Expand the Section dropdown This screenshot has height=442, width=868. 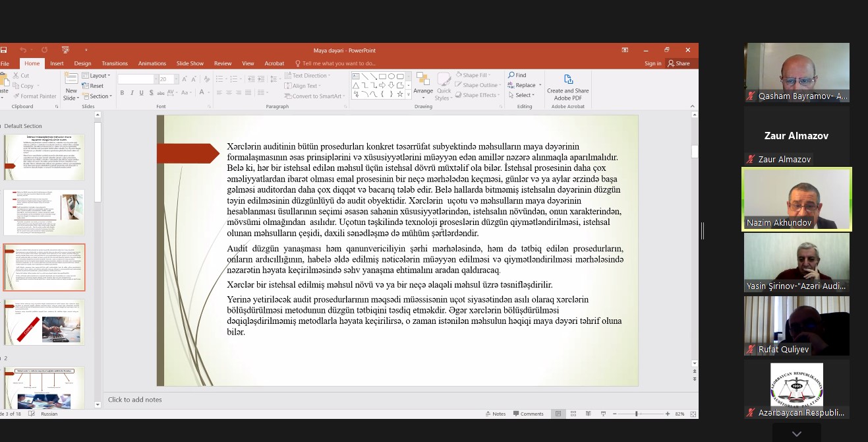tap(99, 96)
